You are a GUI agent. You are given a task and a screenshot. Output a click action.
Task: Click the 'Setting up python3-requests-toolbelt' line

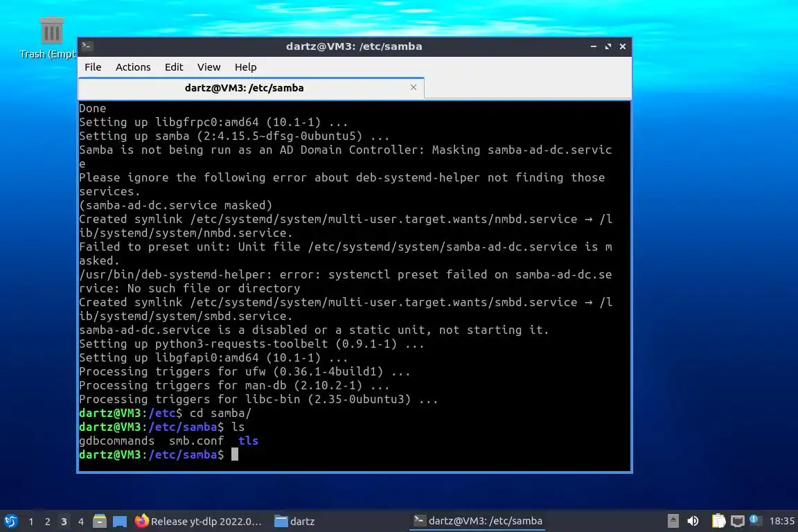point(251,344)
